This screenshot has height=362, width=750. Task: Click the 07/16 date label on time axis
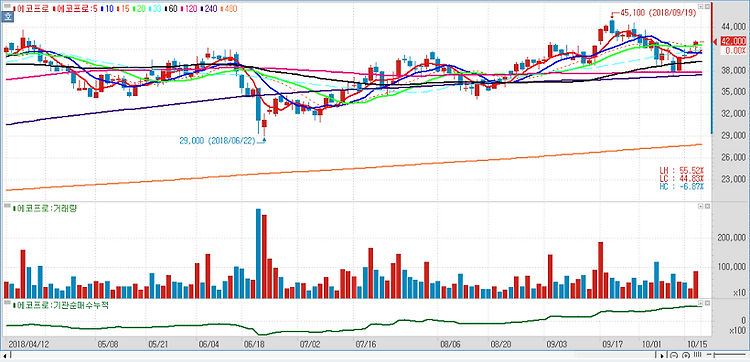pyautogui.click(x=365, y=344)
